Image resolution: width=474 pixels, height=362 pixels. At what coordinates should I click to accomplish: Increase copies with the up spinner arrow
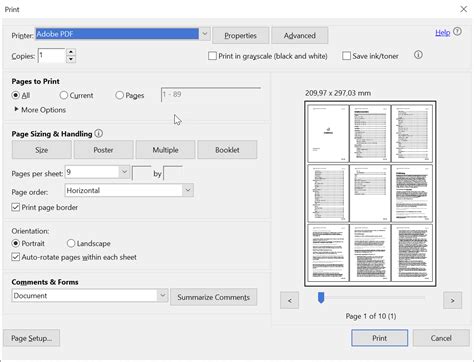[71, 52]
